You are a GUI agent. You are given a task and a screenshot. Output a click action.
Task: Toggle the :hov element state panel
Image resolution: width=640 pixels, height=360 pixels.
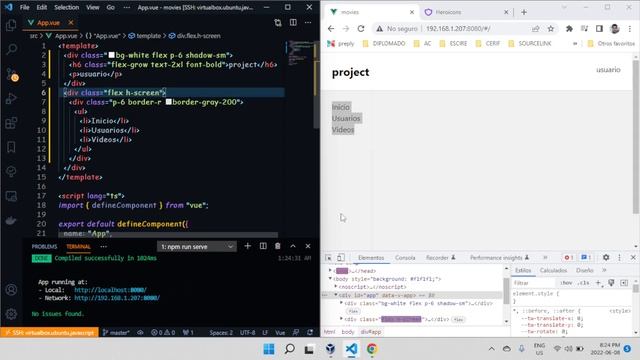coord(566,283)
